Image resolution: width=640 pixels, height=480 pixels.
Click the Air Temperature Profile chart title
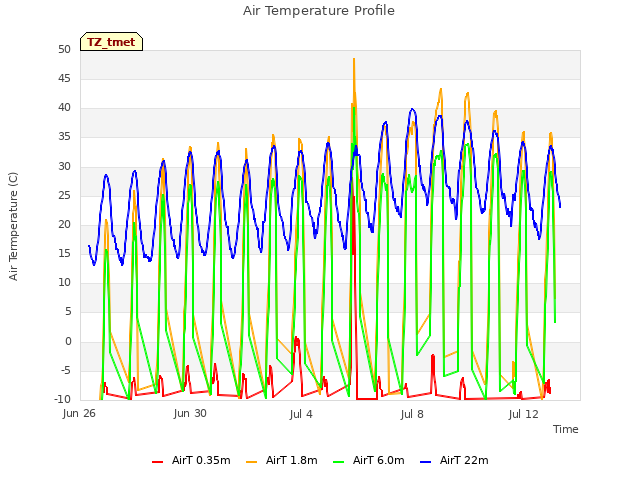pyautogui.click(x=319, y=11)
